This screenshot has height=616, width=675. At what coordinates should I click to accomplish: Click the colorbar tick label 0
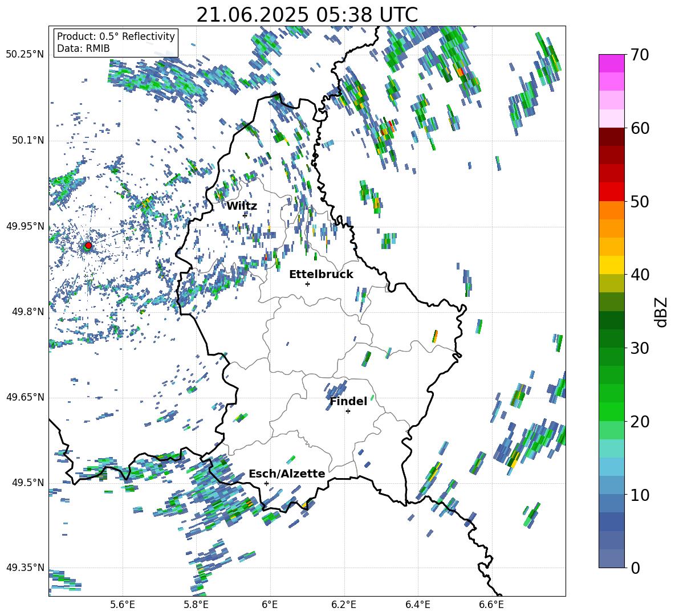(x=635, y=568)
